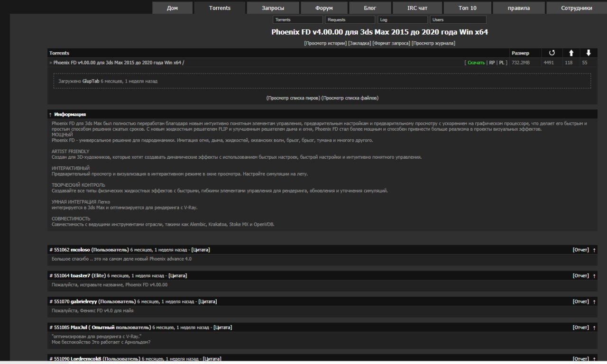Quote gabrielreyy's comment via Цитата
Screen dimensions: 607x364
[208, 301]
